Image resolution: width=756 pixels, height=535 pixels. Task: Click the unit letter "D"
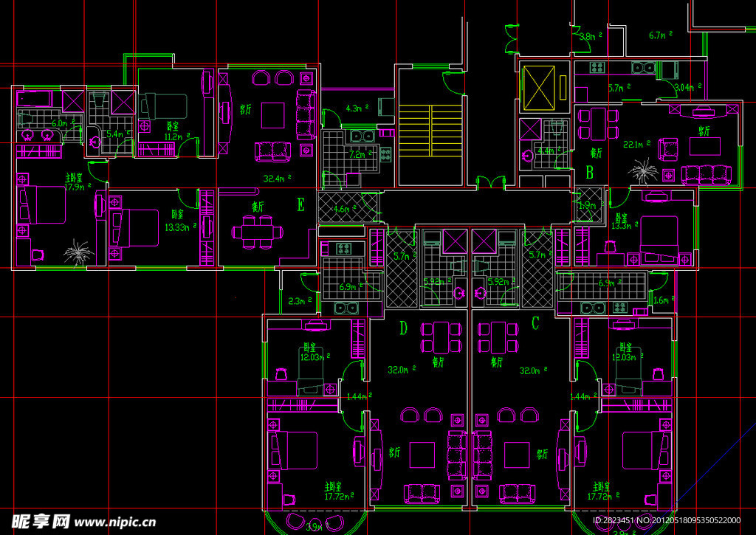(x=404, y=328)
